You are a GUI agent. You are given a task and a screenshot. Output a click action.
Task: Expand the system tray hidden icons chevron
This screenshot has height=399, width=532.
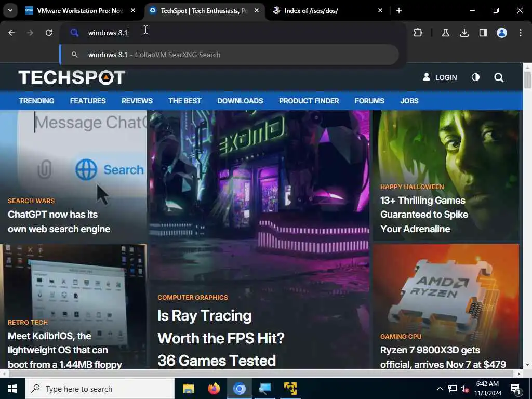pyautogui.click(x=440, y=389)
